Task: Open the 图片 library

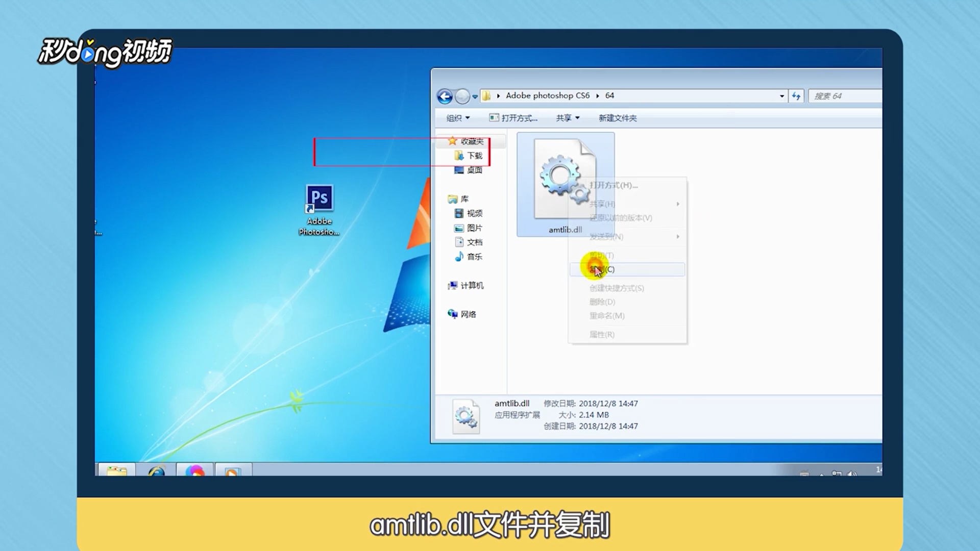Action: point(474,228)
